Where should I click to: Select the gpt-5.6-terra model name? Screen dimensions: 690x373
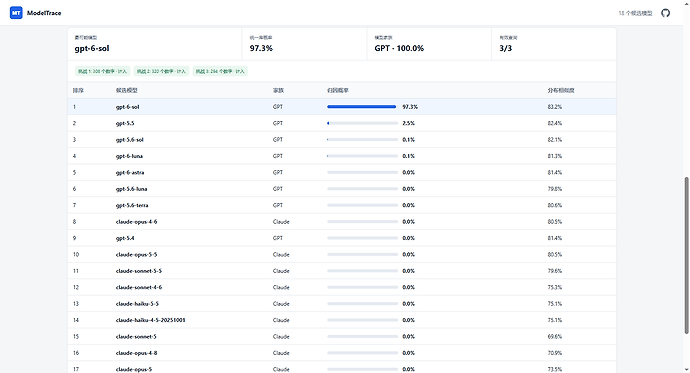132,205
